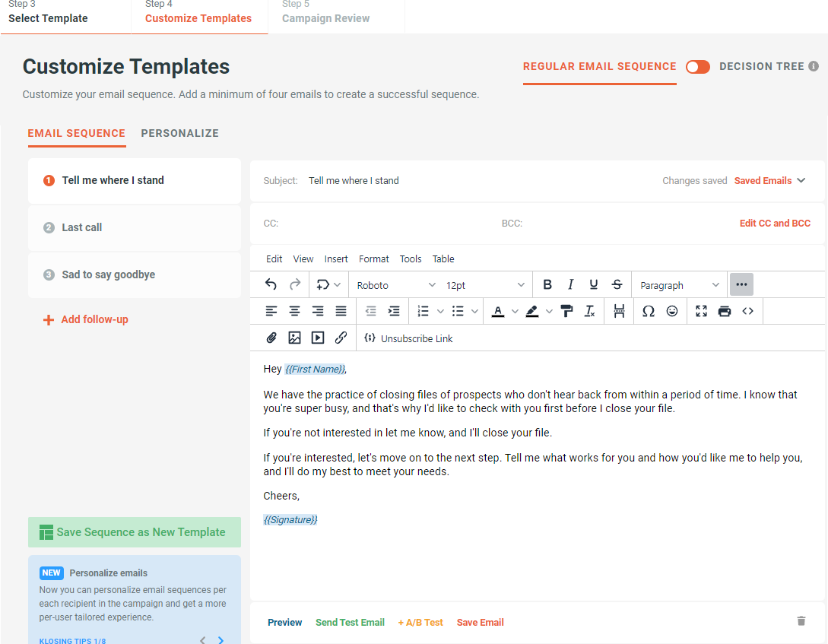Toggle underline formatting
Image resolution: width=828 pixels, height=644 pixels.
click(x=594, y=285)
